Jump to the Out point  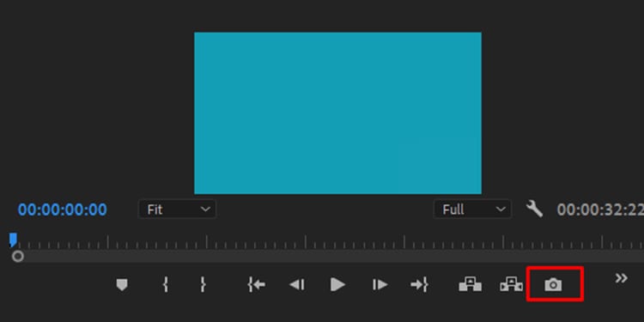[419, 284]
